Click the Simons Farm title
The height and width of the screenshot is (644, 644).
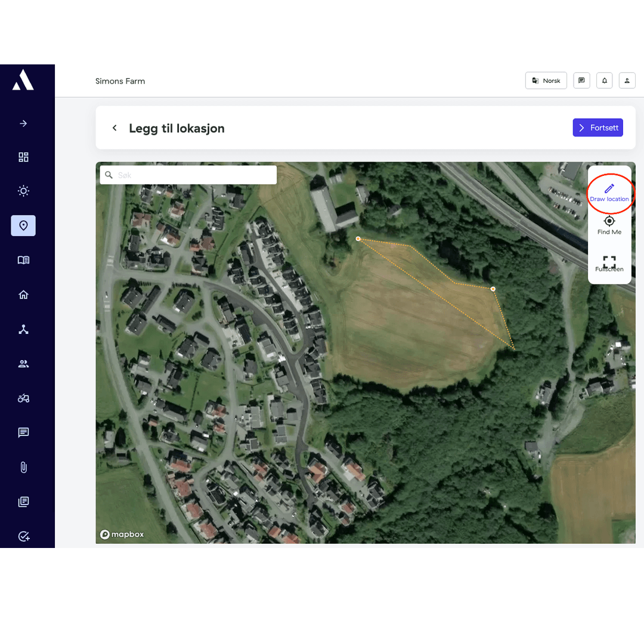(x=120, y=81)
